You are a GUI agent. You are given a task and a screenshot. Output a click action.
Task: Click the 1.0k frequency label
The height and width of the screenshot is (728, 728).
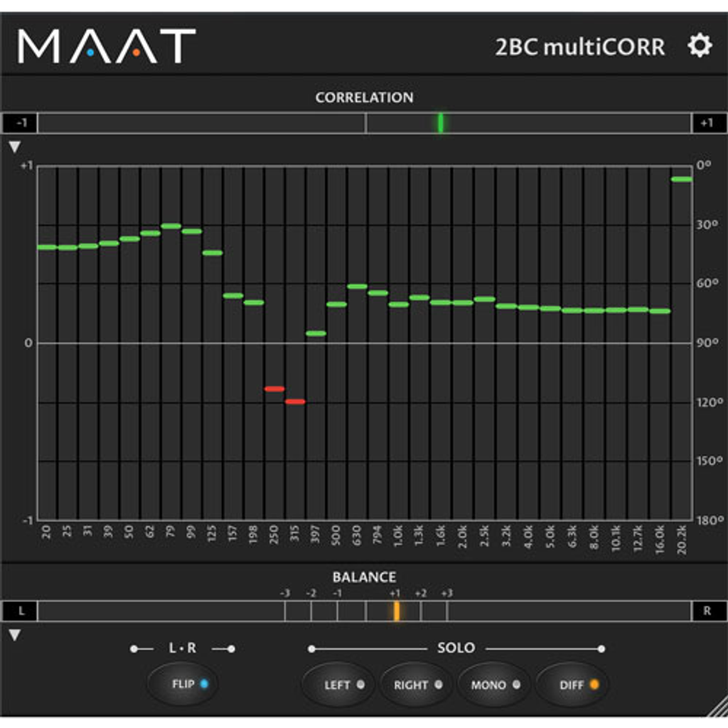coord(398,536)
